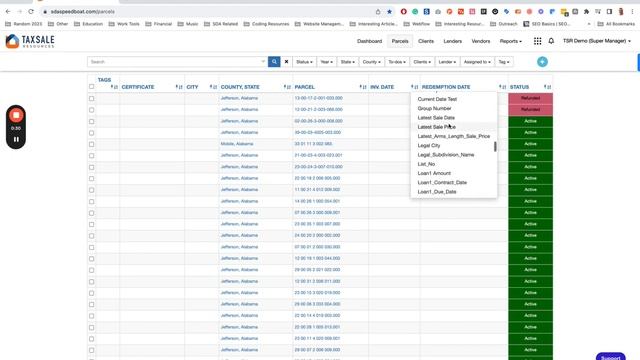Screen dimensions: 640x360
Task: Open the Clients filter dropdown
Action: tap(422, 62)
